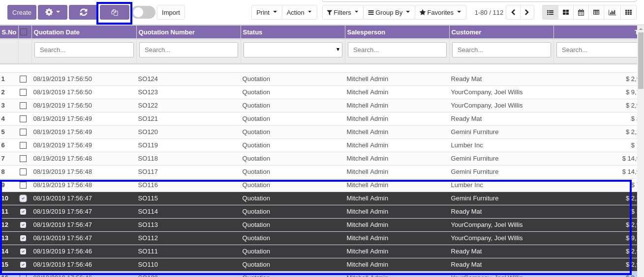Uncheck the row for SO113

click(23, 225)
